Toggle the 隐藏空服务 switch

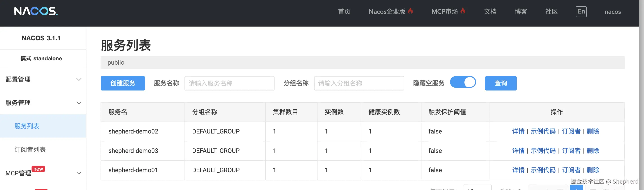coord(463,82)
